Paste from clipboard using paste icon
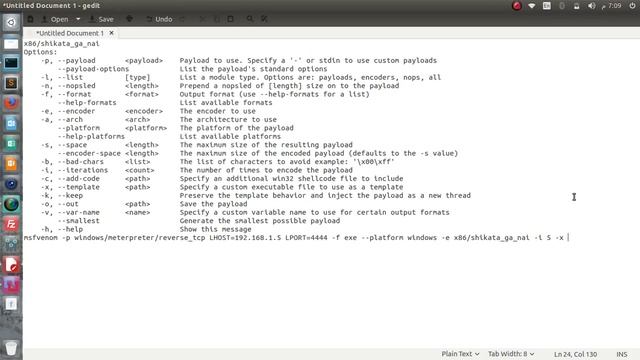 pos(231,19)
